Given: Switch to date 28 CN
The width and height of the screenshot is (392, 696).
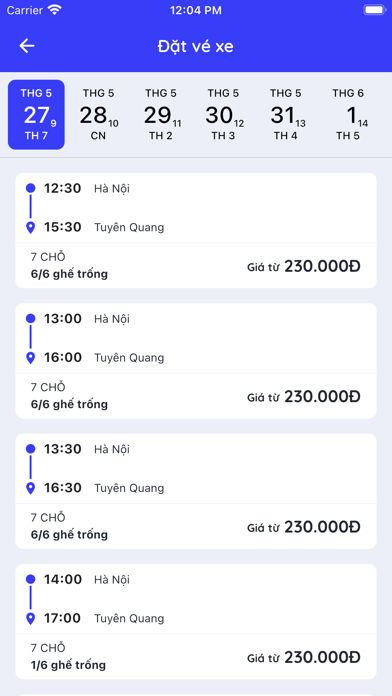Looking at the screenshot, I should tap(99, 115).
